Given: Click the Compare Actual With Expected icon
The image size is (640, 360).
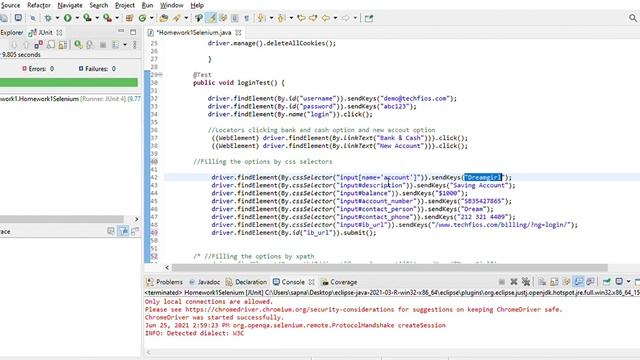Looking at the screenshot, I should 135,231.
